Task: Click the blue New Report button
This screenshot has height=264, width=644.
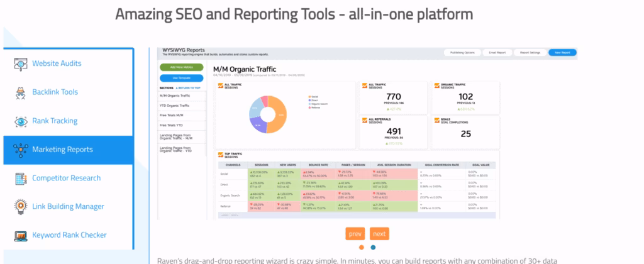Action: click(x=562, y=53)
